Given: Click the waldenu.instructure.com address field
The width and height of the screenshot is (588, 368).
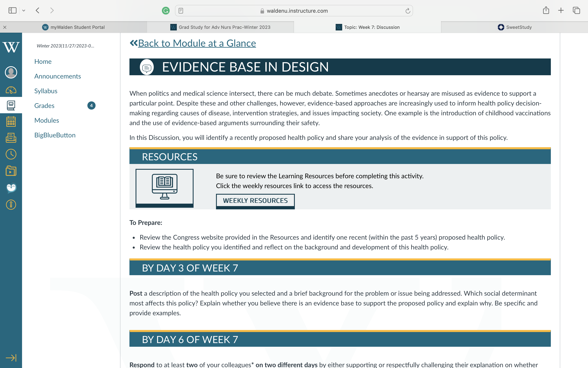Looking at the screenshot, I should coord(294,11).
